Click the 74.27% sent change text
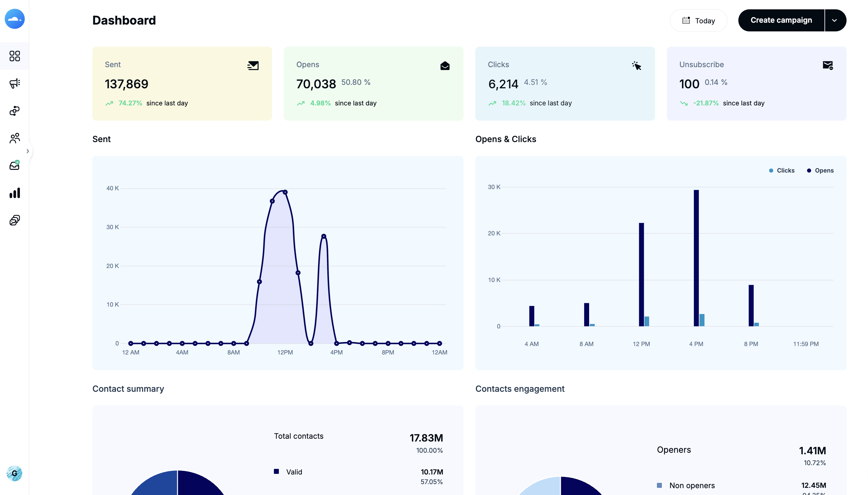This screenshot has height=495, width=868. point(130,103)
